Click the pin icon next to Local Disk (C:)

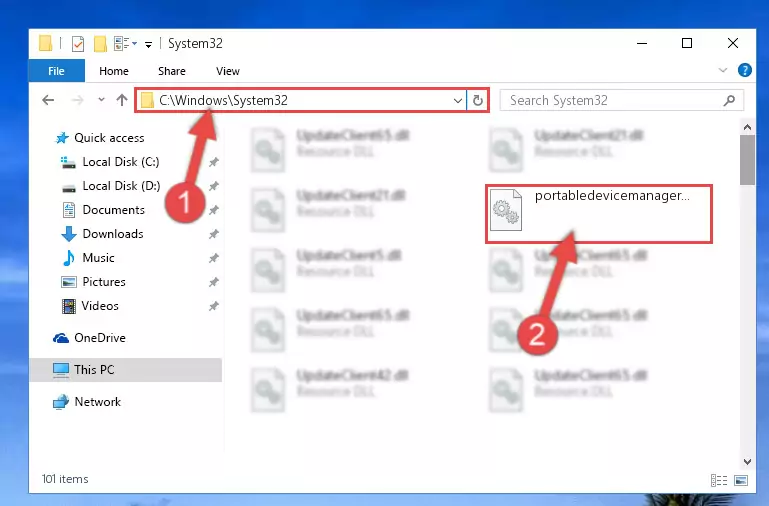[213, 162]
